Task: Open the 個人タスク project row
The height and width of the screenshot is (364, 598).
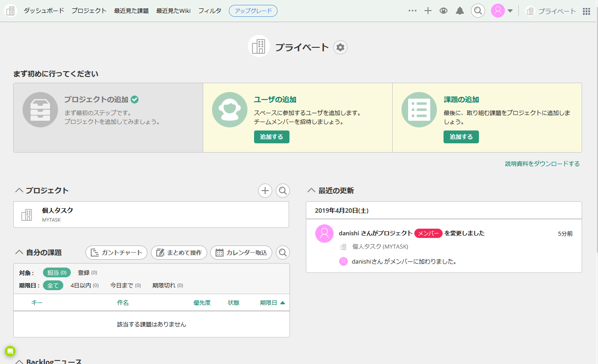Action: coord(151,215)
